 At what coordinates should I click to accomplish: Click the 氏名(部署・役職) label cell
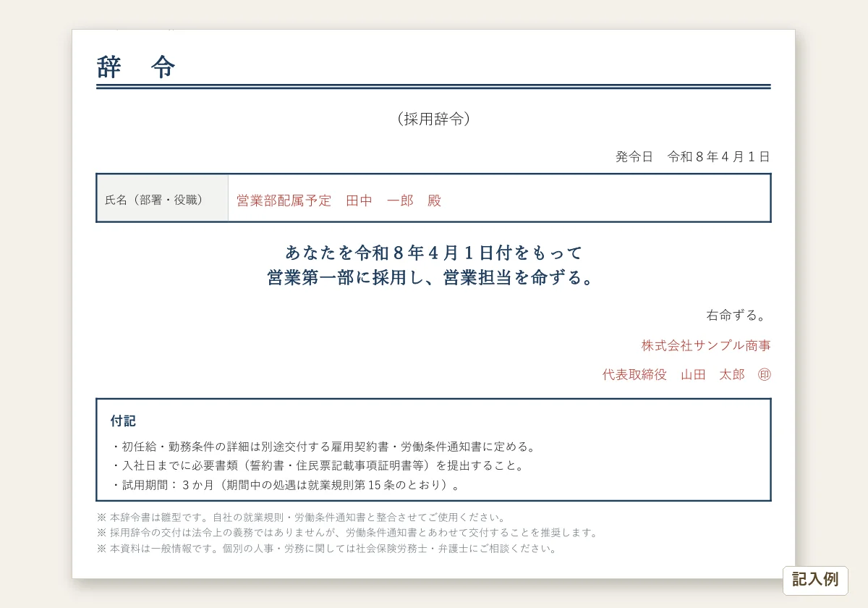pos(163,198)
